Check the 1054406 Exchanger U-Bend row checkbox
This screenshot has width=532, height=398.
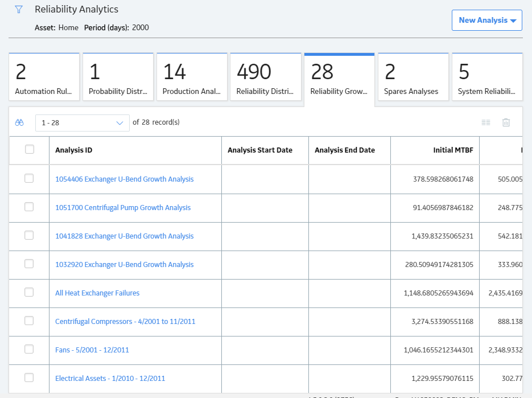(29, 178)
